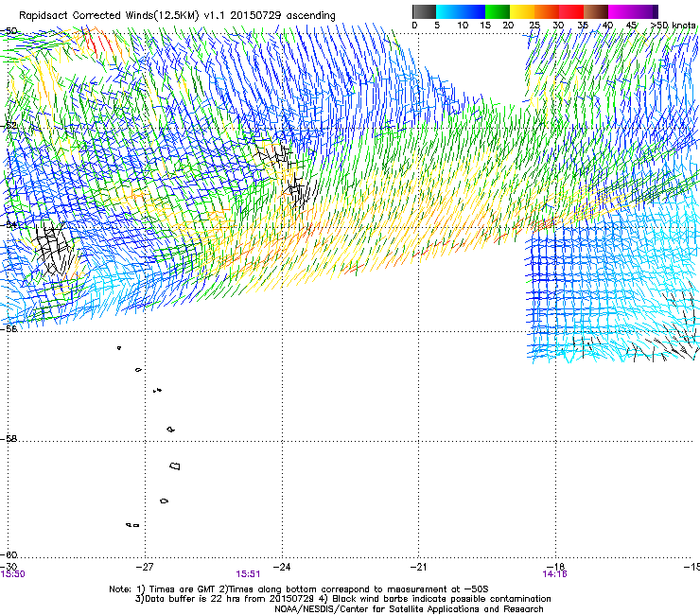The width and height of the screenshot is (700, 615).
Task: Click the latitude label -56
Action: click(x=9, y=329)
